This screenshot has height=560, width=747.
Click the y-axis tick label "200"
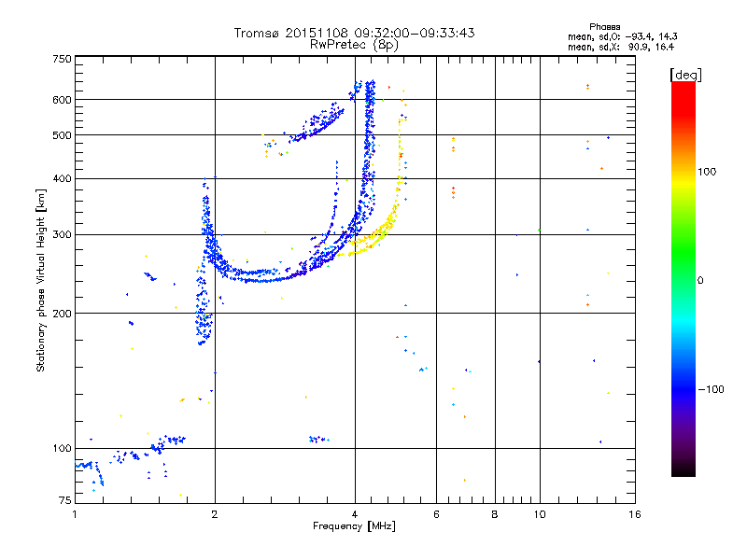click(x=62, y=314)
